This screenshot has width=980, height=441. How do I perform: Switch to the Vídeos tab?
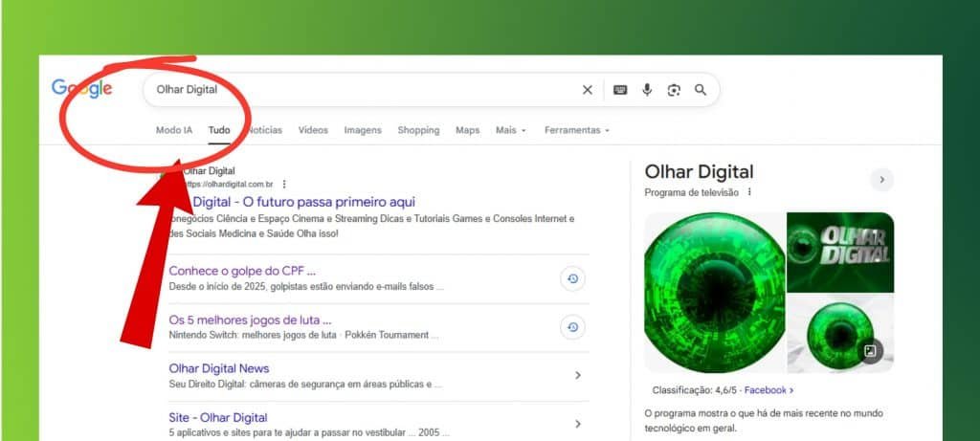[313, 130]
